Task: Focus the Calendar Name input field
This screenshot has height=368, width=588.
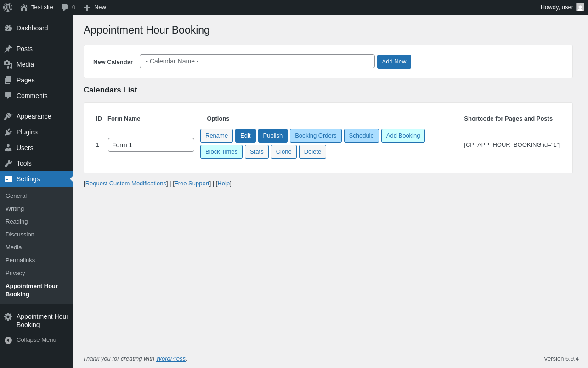Action: (257, 61)
